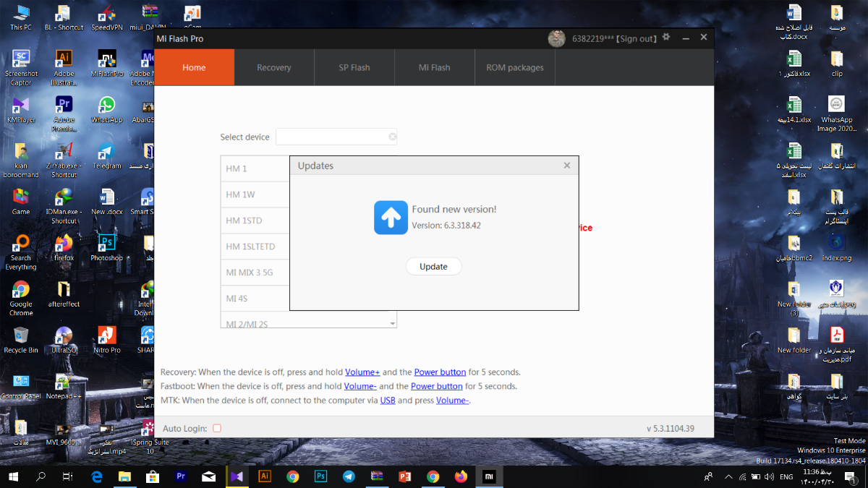Go to ROM packages tab
Image resolution: width=868 pixels, height=488 pixels.
[515, 67]
